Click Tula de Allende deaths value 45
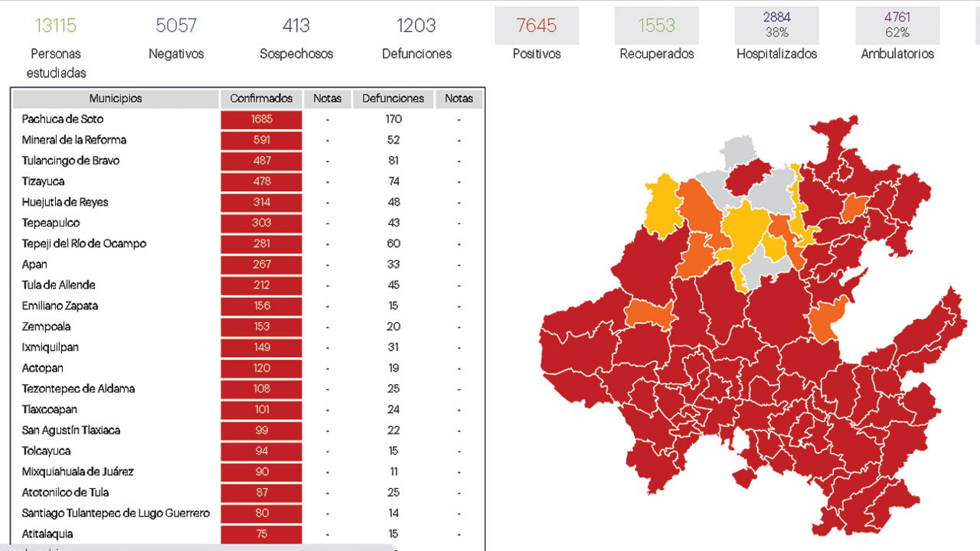This screenshot has height=551, width=980. (x=394, y=285)
